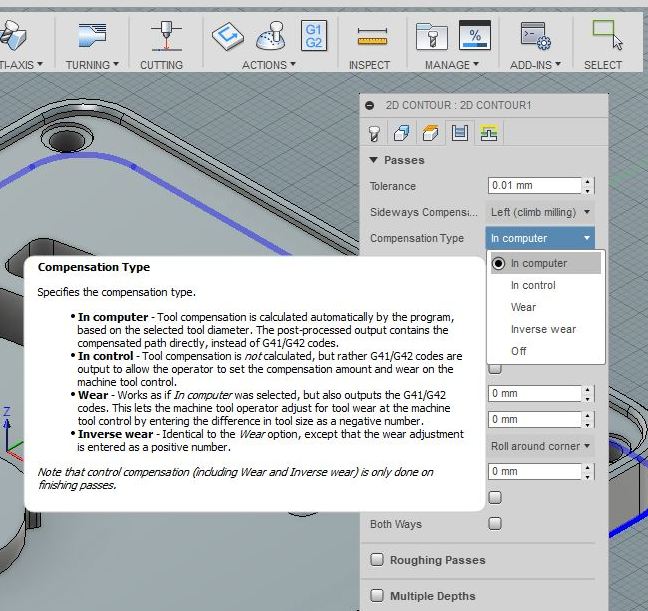Enable the Both Ways checkbox
The image size is (648, 611).
[x=495, y=524]
